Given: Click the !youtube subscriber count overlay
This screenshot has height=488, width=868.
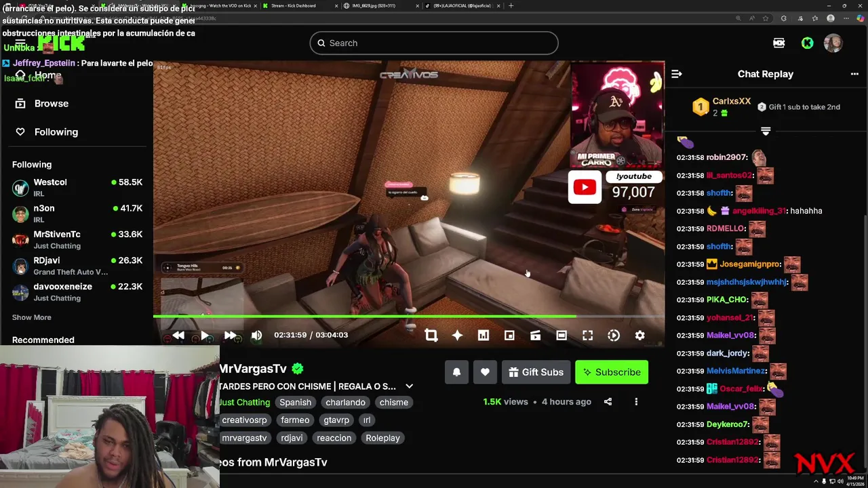Looking at the screenshot, I should tap(616, 186).
